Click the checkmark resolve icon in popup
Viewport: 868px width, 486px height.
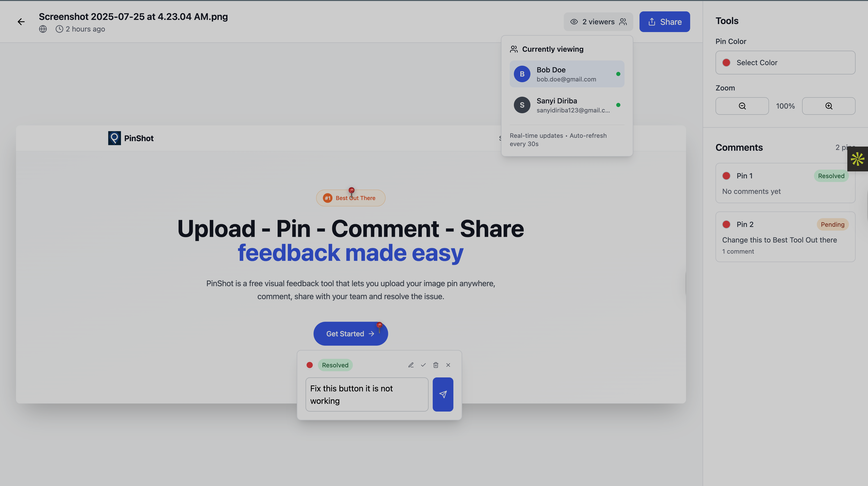(x=423, y=365)
